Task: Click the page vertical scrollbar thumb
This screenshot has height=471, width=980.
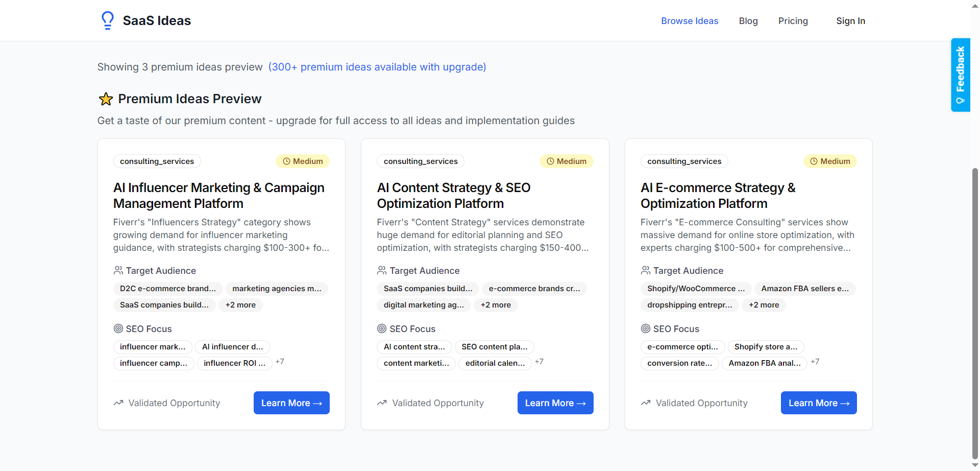Action: [975, 312]
